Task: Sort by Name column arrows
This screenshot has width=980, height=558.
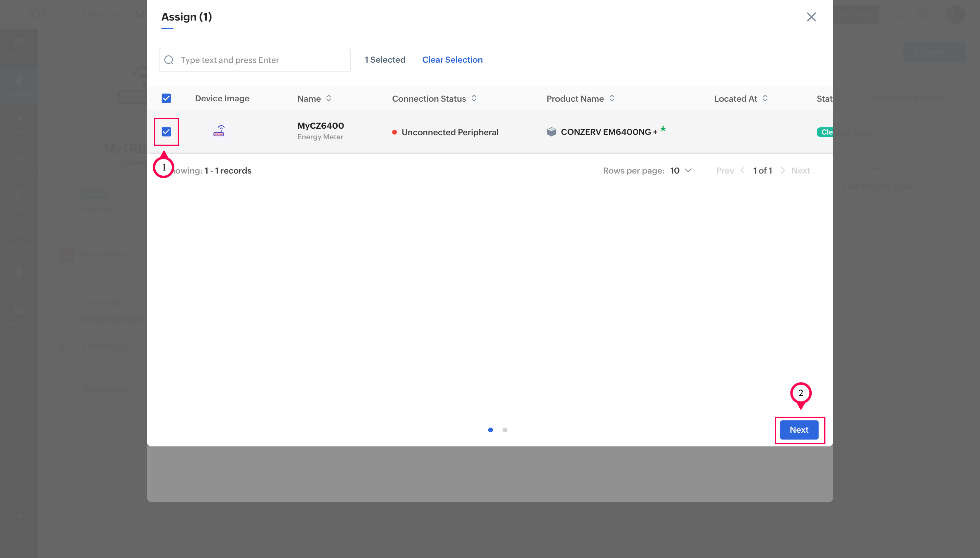Action: pos(328,99)
